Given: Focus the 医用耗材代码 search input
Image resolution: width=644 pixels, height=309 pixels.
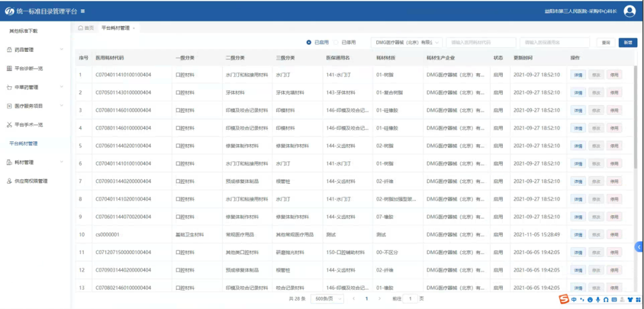Looking at the screenshot, I should pyautogui.click(x=481, y=42).
